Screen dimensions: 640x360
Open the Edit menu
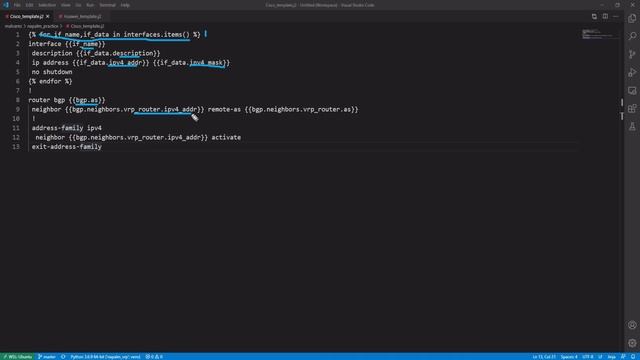point(29,5)
